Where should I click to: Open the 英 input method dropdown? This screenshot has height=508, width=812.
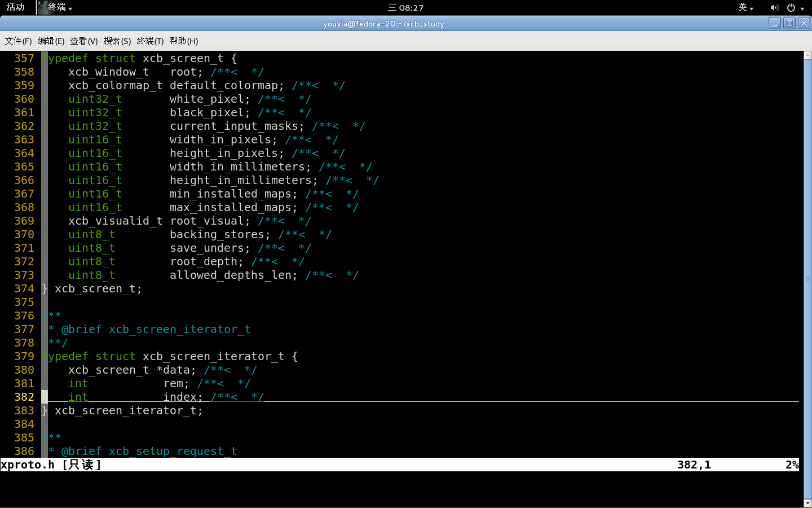tap(745, 7)
